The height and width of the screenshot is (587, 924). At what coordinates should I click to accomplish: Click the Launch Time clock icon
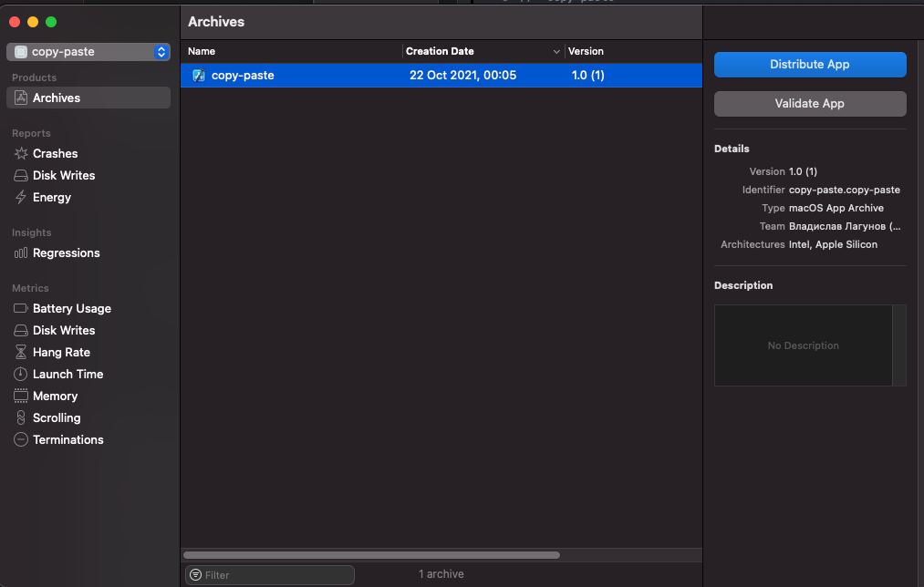21,374
